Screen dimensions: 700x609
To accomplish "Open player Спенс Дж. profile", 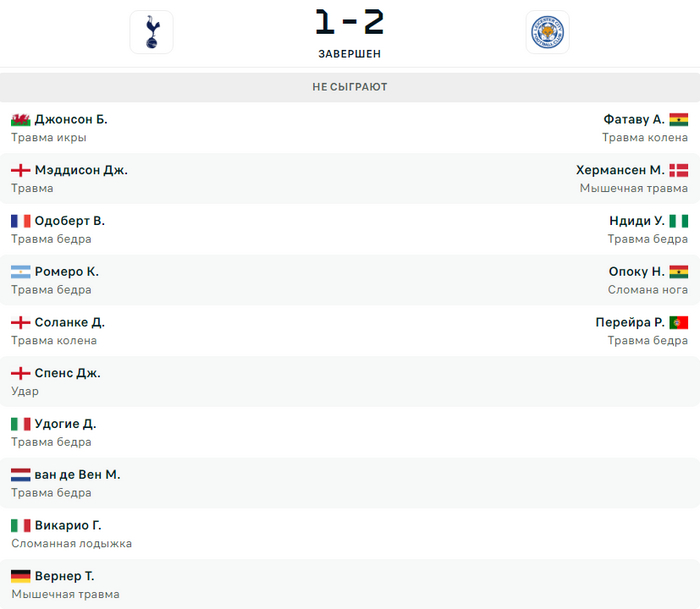I will point(67,373).
